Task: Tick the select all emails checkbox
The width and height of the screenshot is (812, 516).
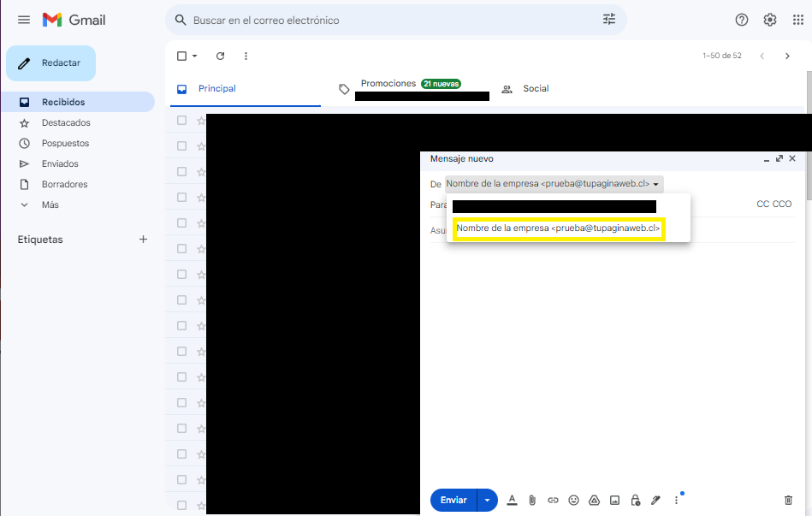Action: [x=181, y=56]
